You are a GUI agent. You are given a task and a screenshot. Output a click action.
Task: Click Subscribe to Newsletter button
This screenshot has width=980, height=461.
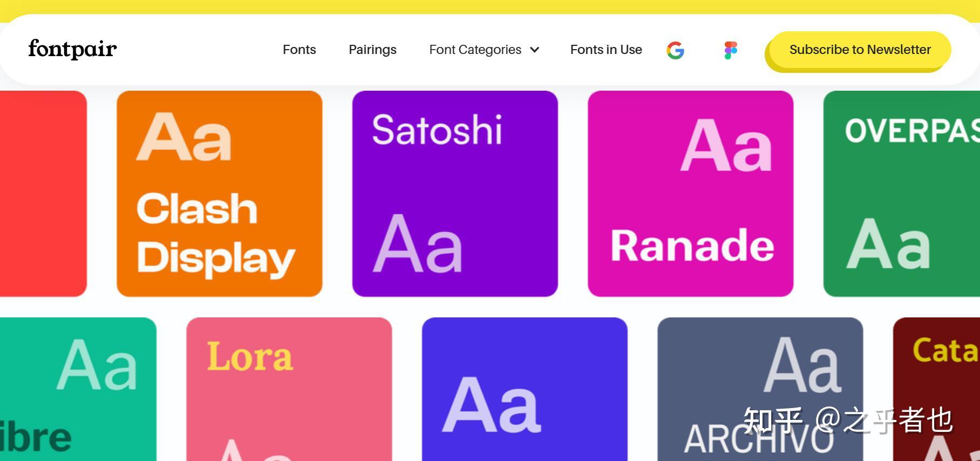pos(860,50)
